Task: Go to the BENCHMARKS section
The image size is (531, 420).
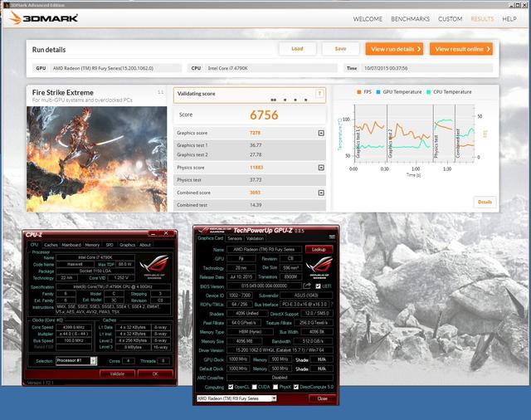Action: (x=410, y=19)
